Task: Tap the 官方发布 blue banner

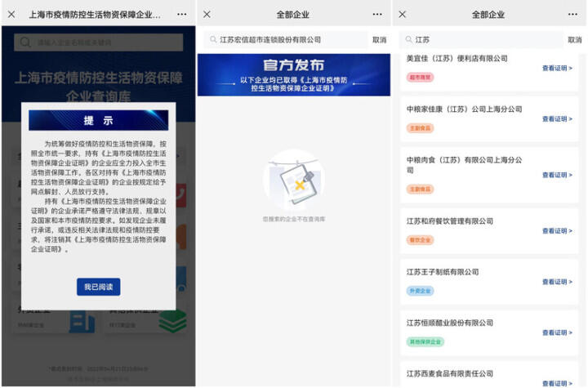Action: point(293,75)
